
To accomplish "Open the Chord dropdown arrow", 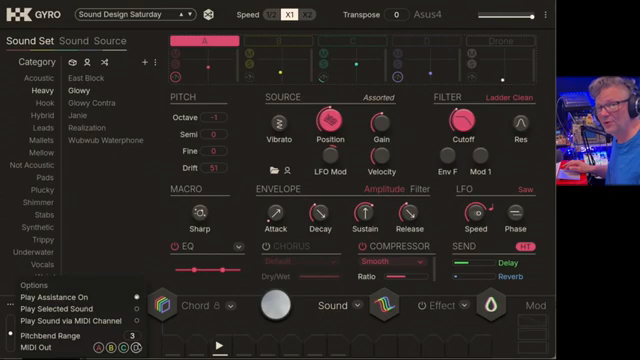I will tap(231, 306).
